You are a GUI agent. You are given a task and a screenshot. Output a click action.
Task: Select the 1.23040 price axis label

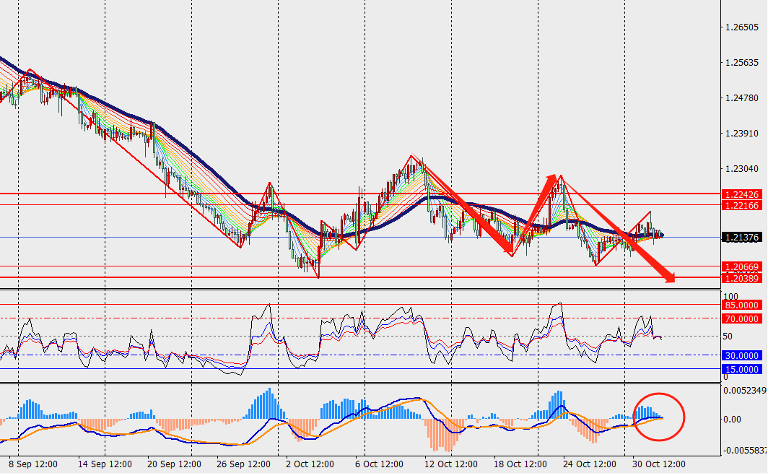(742, 169)
